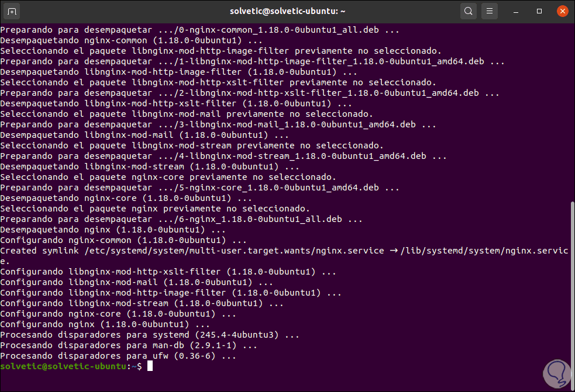Image resolution: width=575 pixels, height=392 pixels.
Task: Click 'Seleccionando el paquete libnginx-mod-mail' line
Action: (x=187, y=114)
